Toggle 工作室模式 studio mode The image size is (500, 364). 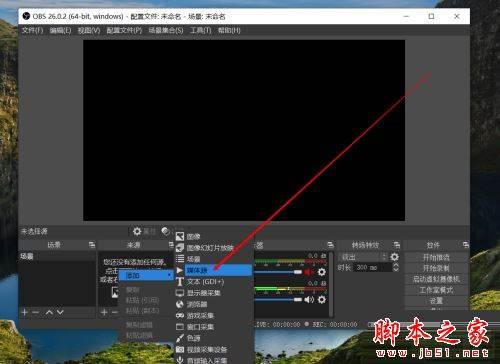point(436,290)
